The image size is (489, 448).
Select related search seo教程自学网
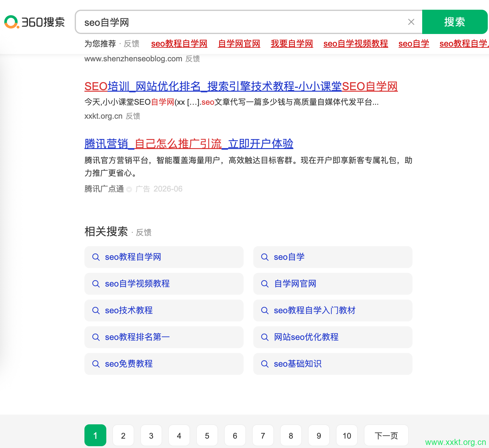(x=164, y=257)
